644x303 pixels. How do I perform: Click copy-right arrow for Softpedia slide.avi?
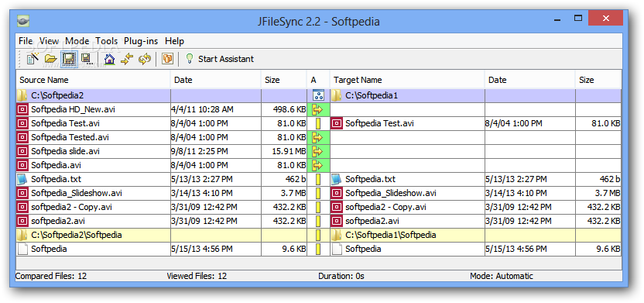coord(318,151)
